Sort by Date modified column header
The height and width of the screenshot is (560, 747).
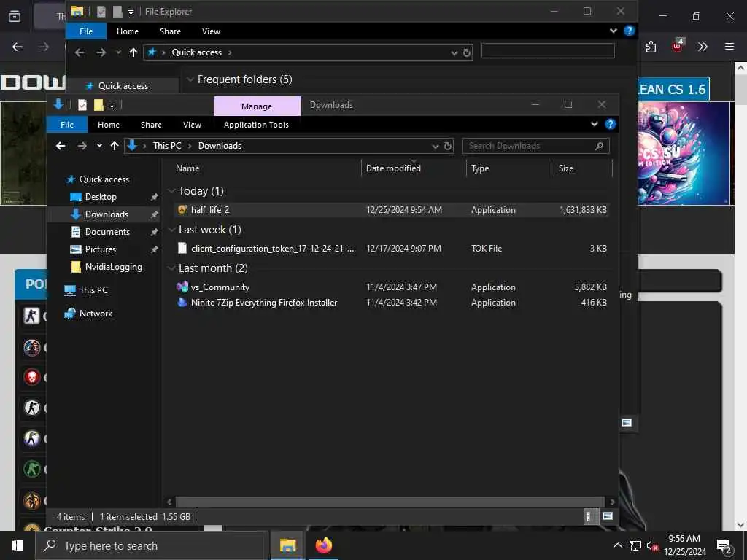(x=414, y=168)
